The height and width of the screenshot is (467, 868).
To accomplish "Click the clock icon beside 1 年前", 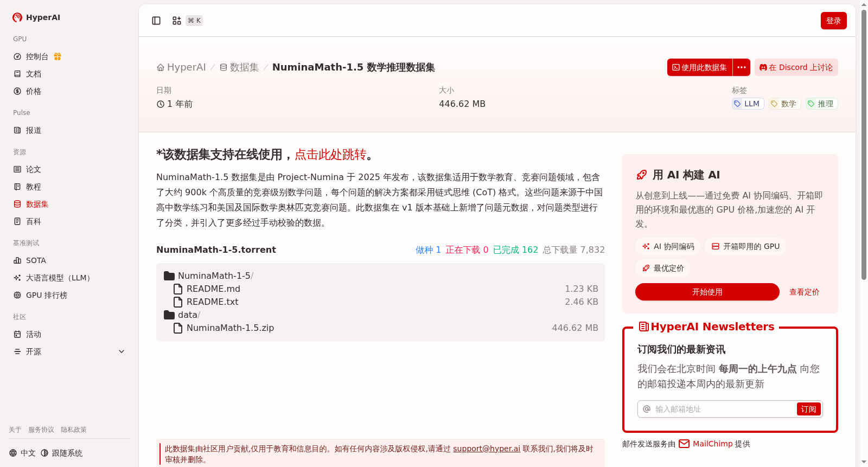I will (161, 104).
